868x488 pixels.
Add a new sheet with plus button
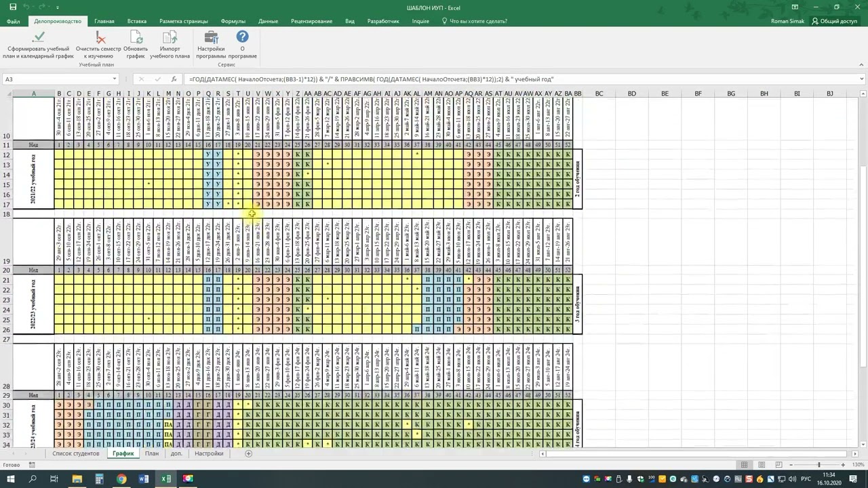click(x=248, y=453)
